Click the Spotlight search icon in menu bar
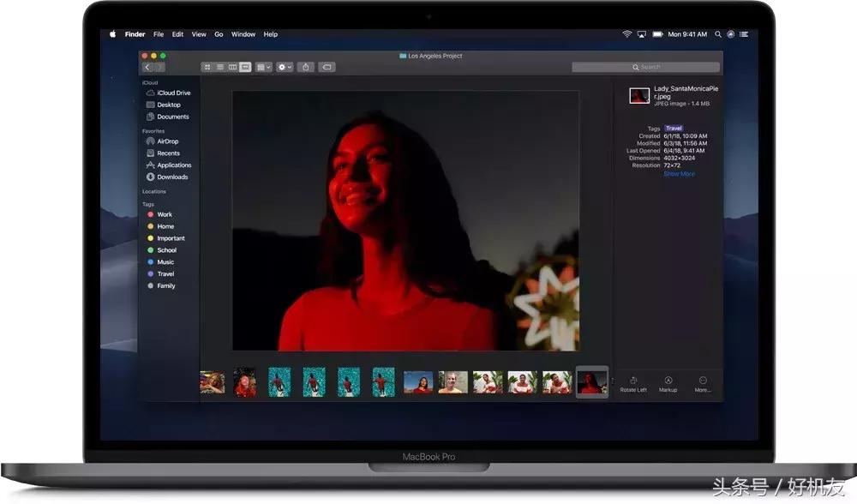Screen dimensions: 857x504 click(719, 34)
